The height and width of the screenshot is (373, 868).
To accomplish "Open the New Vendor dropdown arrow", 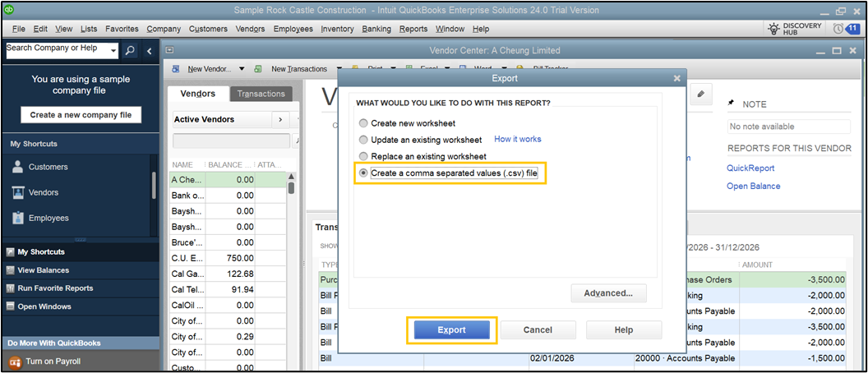I will coord(242,69).
